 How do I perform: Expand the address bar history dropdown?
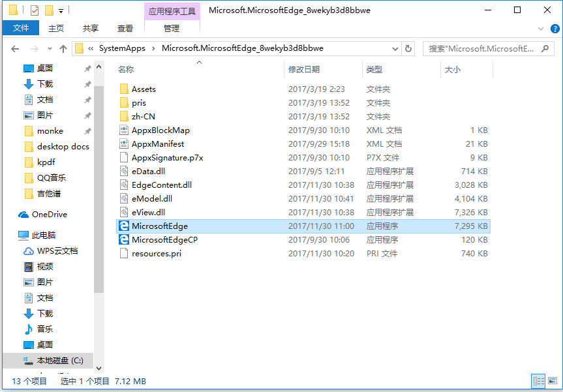[395, 48]
